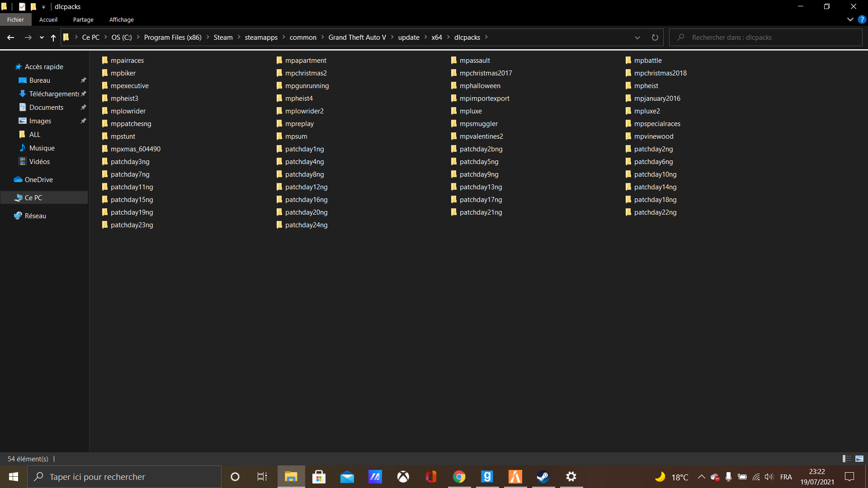This screenshot has width=868, height=488.
Task: Select Bureau in quick access
Action: pos(40,80)
